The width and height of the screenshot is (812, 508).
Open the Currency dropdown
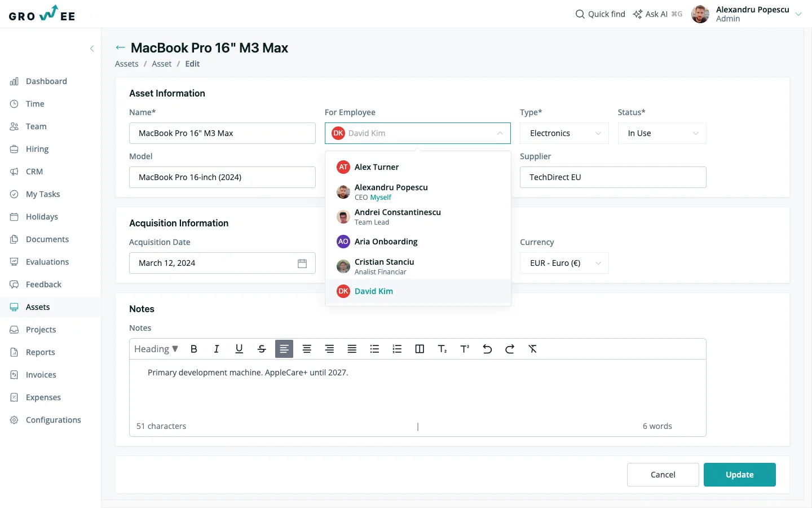pyautogui.click(x=564, y=263)
